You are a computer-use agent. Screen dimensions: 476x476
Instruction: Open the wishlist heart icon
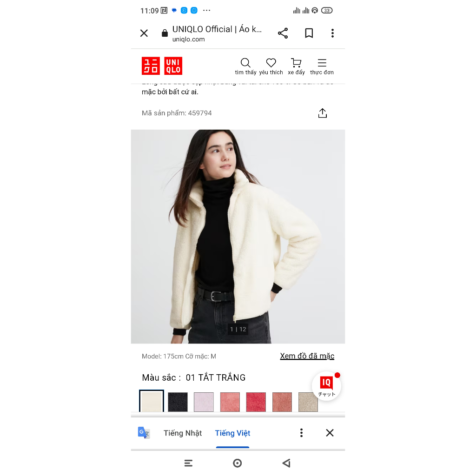[x=271, y=66]
